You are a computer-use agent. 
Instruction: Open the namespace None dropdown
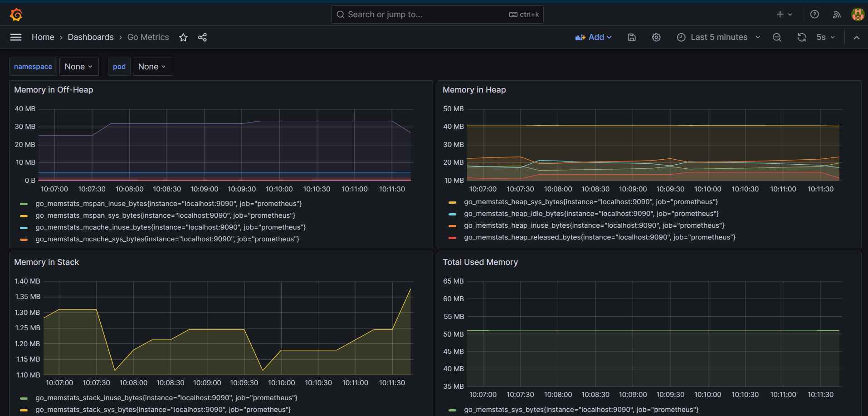[78, 67]
